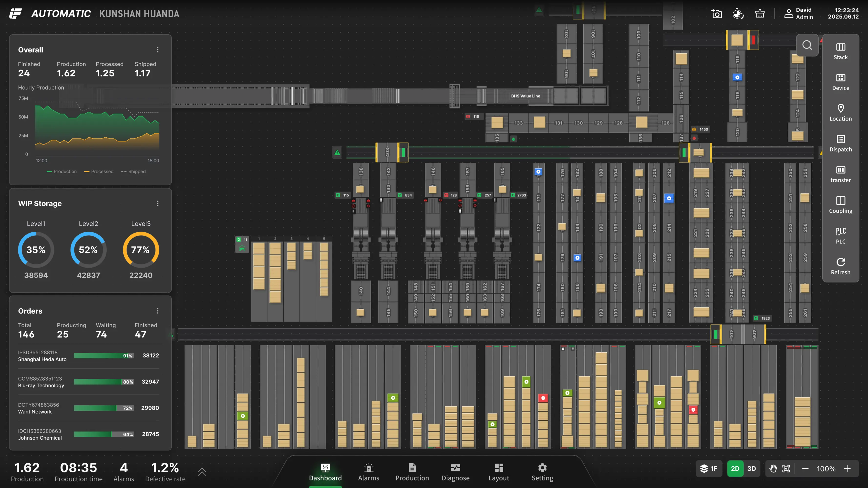868x488 pixels.
Task: Click the Location pin sidebar toggle
Action: tap(840, 112)
